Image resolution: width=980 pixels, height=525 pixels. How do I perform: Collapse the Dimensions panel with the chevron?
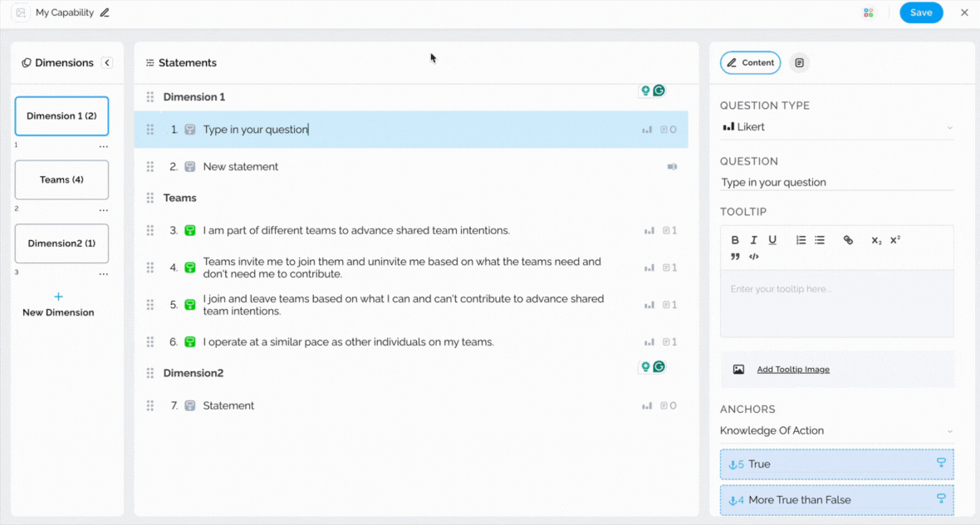[x=107, y=63]
